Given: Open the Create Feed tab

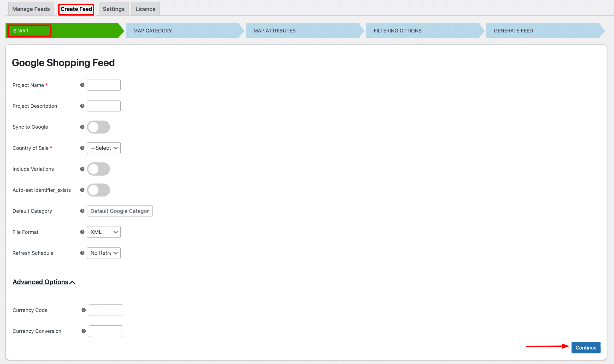Looking at the screenshot, I should [x=76, y=9].
